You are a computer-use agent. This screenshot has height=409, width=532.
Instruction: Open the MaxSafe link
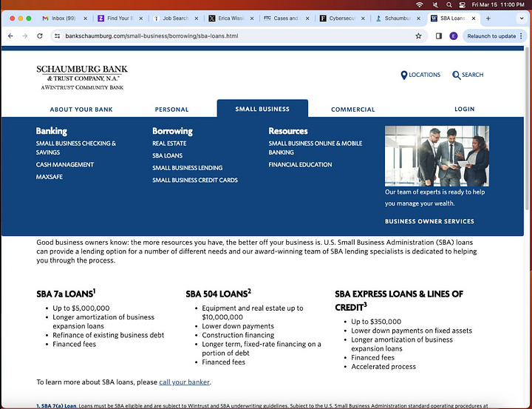point(50,177)
